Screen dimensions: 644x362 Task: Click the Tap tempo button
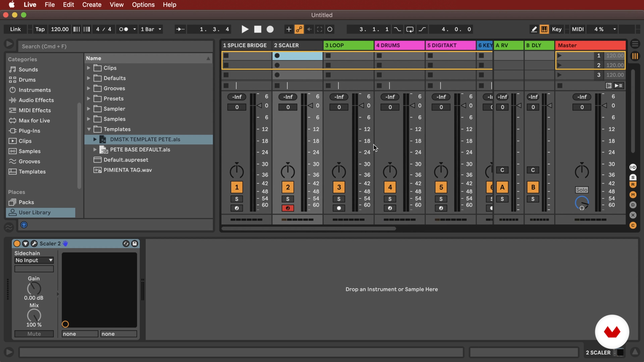(x=40, y=29)
